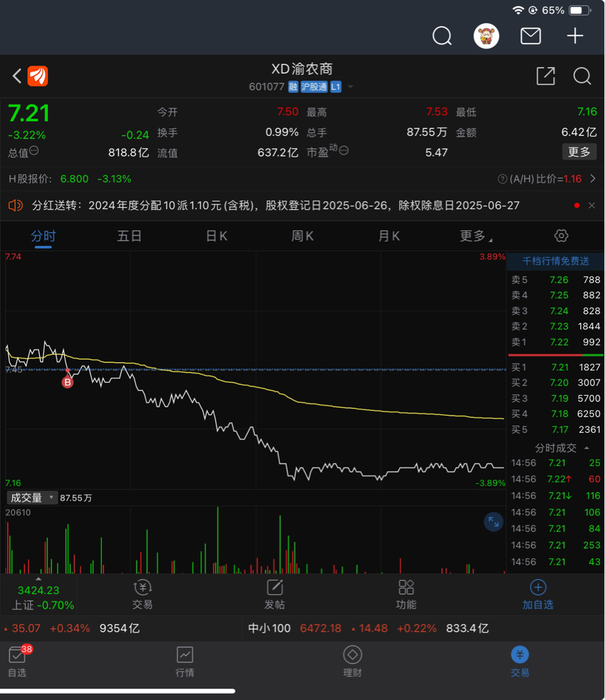The height and width of the screenshot is (700, 605).
Task: Open chart settings gear icon
Action: (x=561, y=236)
